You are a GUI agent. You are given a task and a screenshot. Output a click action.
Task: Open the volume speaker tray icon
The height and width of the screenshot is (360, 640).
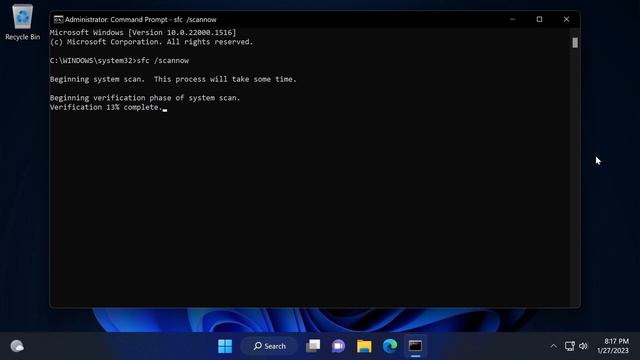click(x=583, y=346)
